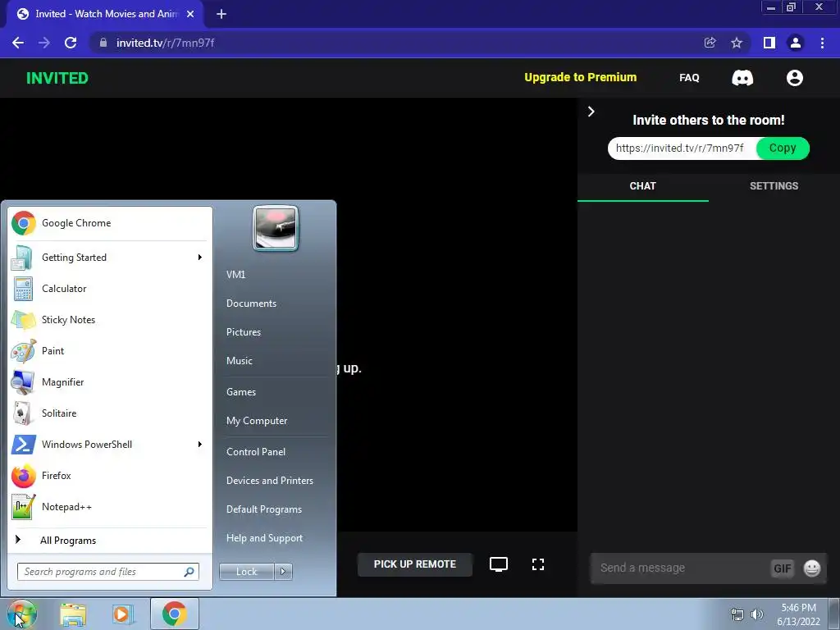Open Windows PowerShell from Start menu

click(x=102, y=444)
